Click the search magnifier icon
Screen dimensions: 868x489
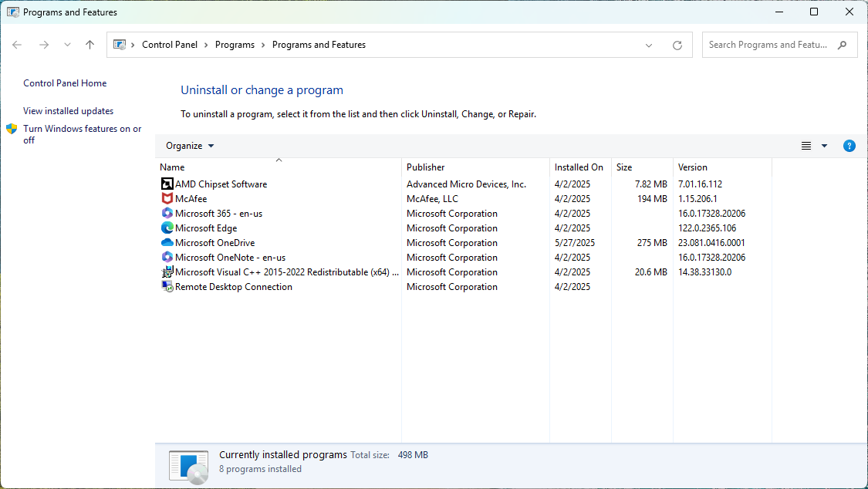(843, 45)
